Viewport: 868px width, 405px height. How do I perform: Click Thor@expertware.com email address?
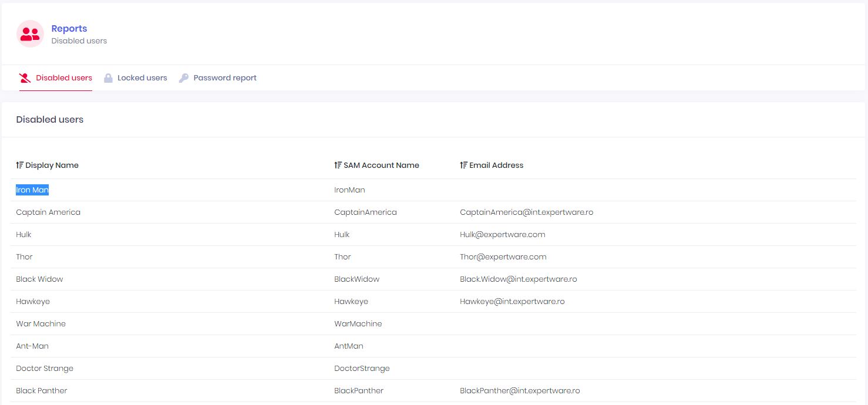coord(503,257)
